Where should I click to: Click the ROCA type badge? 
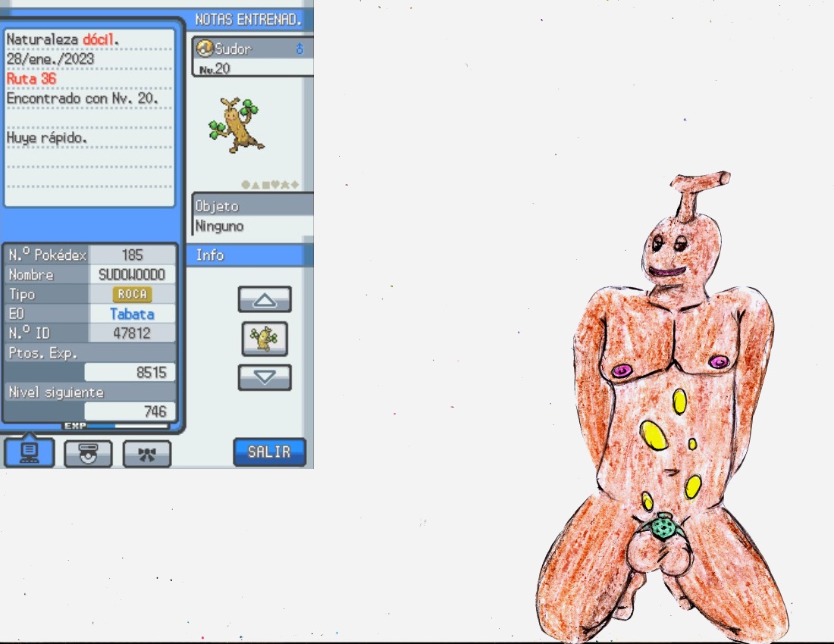coord(133,294)
